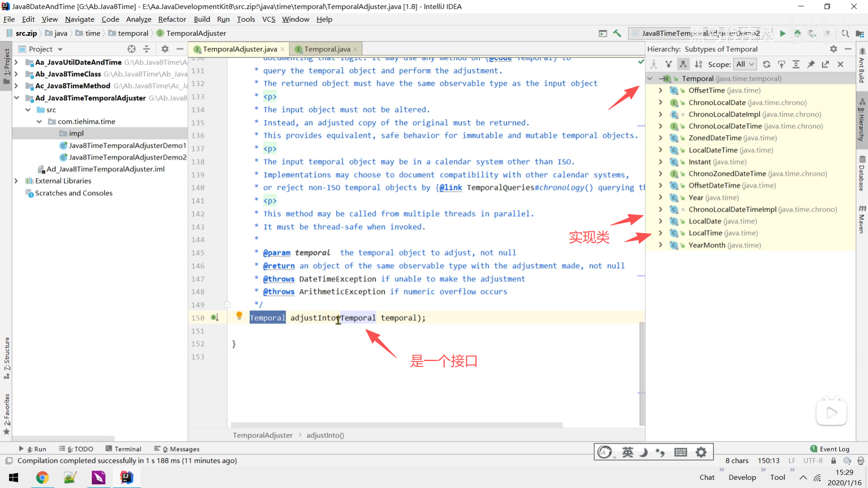
Task: Click the autoscroll to source icon in hierarchy
Action: click(x=781, y=64)
